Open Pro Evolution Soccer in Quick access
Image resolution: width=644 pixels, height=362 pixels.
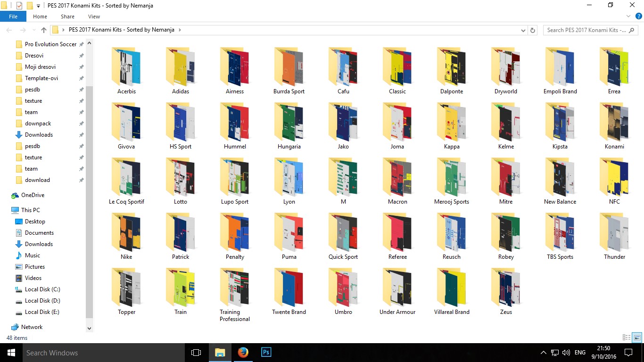(x=50, y=44)
